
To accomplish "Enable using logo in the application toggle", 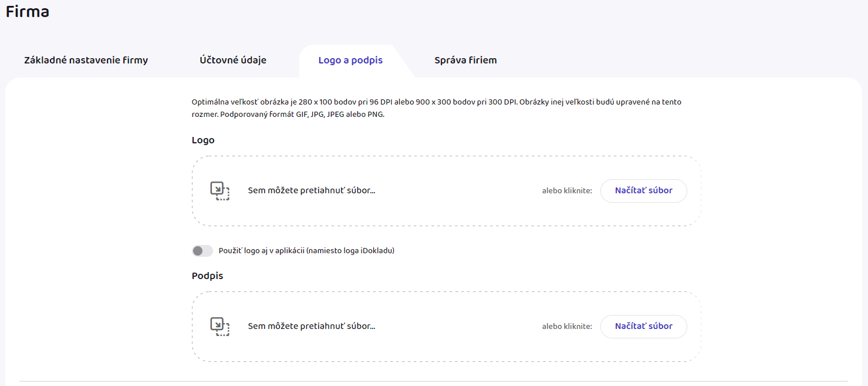I will tap(202, 251).
